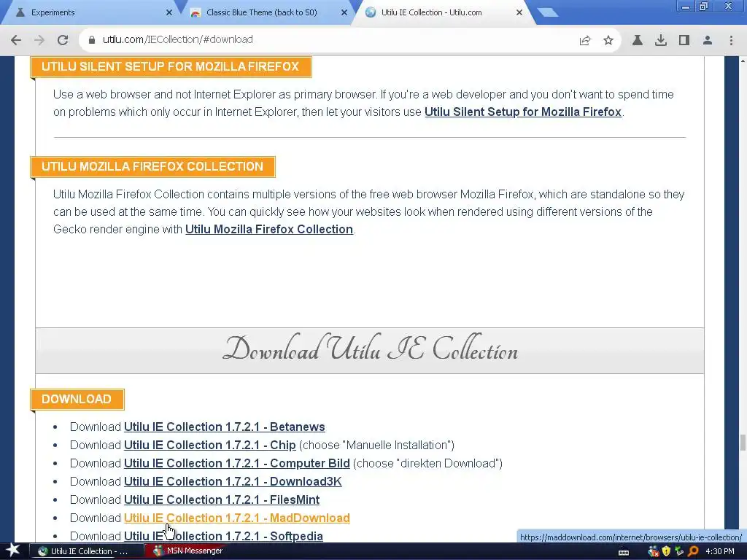Click the orange magnifier tray icon
The width and height of the screenshot is (747, 560).
693,551
